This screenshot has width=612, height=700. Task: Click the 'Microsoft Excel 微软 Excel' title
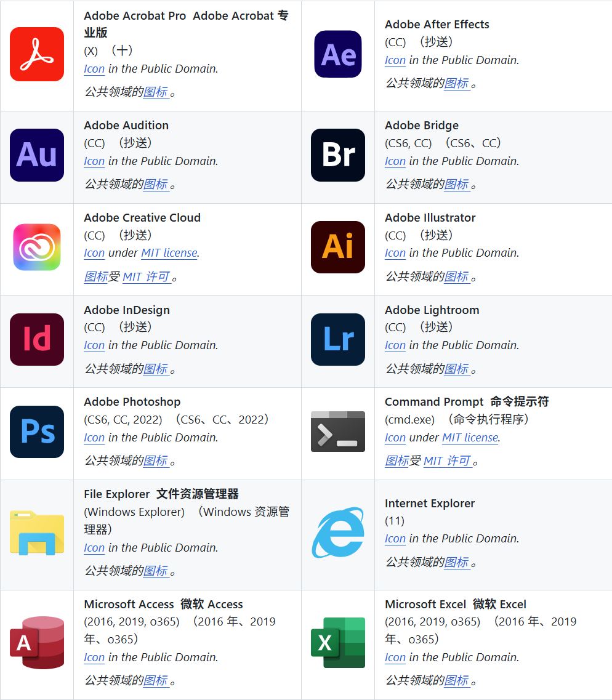456,605
